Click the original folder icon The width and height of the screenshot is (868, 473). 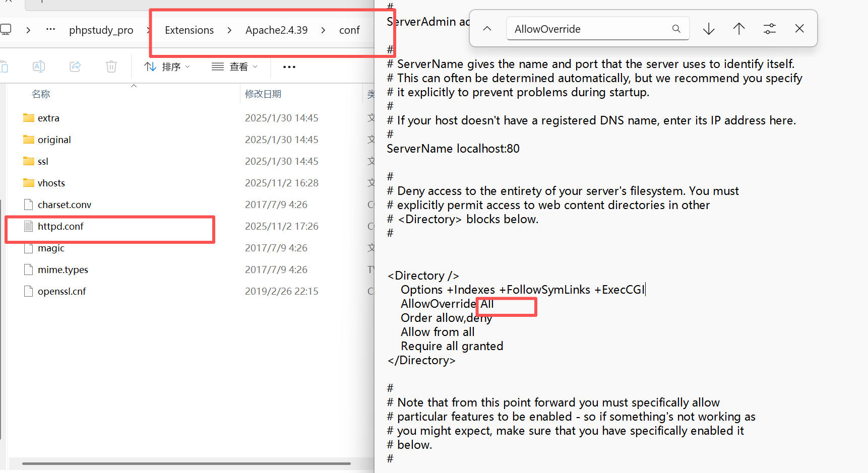[29, 140]
